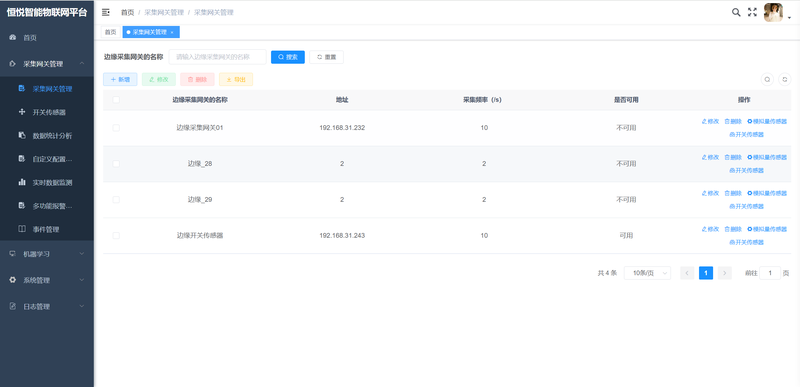This screenshot has height=387, width=800.
Task: Focus gateway name search input
Action: tap(217, 57)
